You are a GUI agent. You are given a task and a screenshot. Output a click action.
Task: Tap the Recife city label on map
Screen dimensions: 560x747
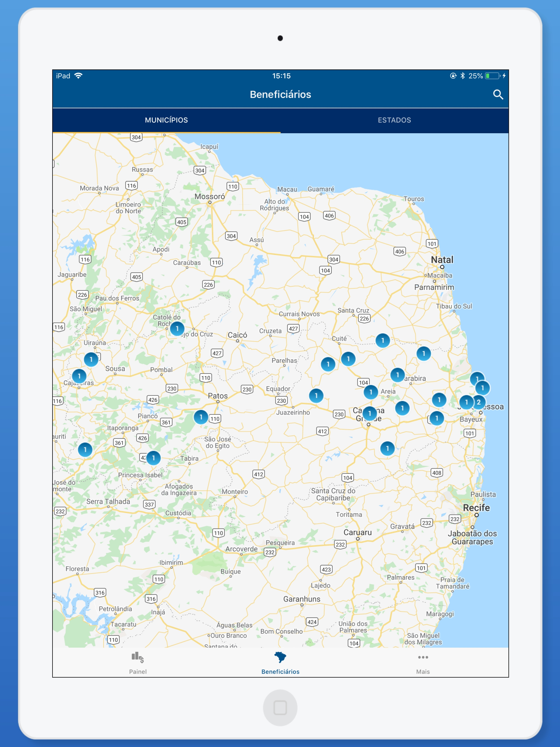476,507
